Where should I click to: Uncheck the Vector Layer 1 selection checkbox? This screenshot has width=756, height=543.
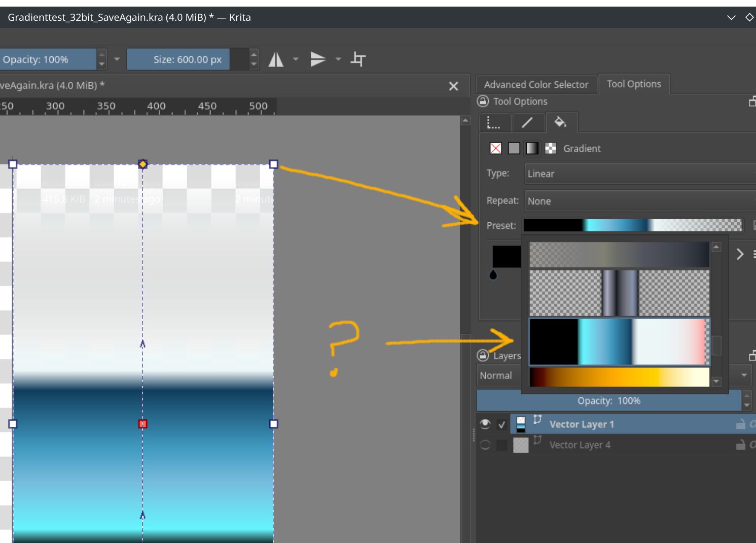click(502, 424)
